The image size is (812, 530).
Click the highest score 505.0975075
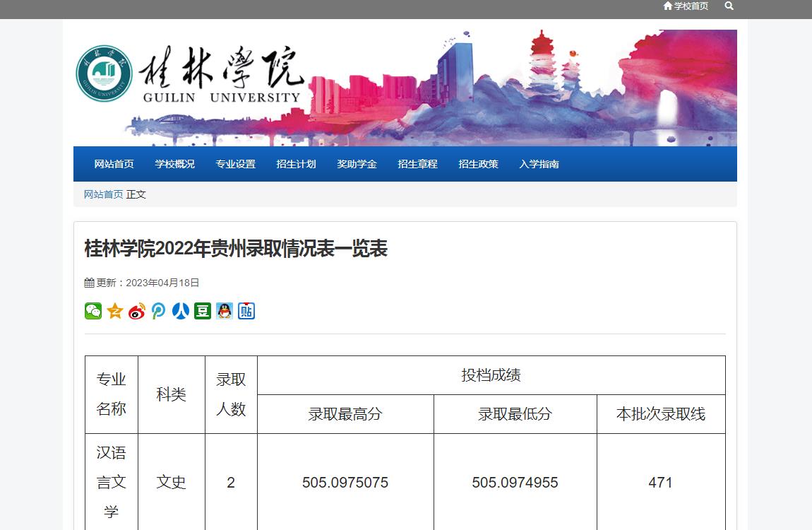click(x=345, y=483)
